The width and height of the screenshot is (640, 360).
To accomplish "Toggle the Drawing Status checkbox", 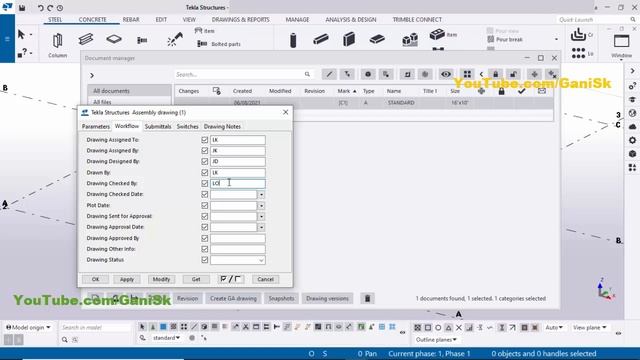I will (204, 260).
